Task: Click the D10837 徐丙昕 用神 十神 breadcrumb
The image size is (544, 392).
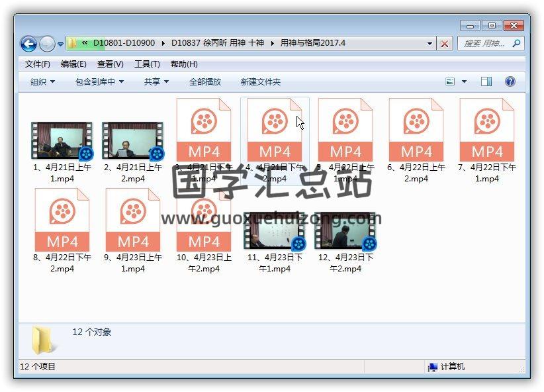Action: [218, 43]
